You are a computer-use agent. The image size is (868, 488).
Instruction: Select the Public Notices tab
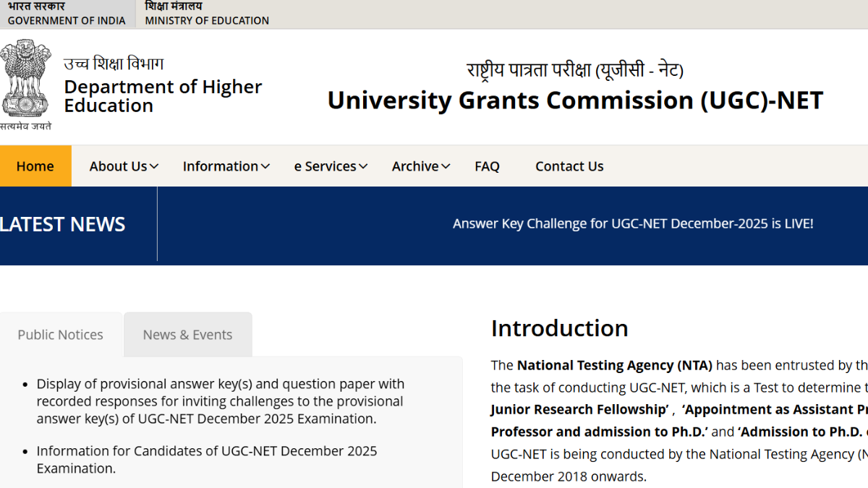click(61, 335)
